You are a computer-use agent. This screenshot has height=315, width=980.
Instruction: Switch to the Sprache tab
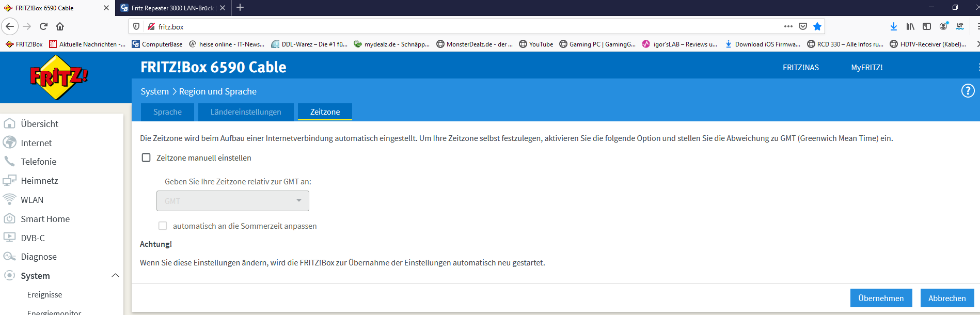pos(167,112)
